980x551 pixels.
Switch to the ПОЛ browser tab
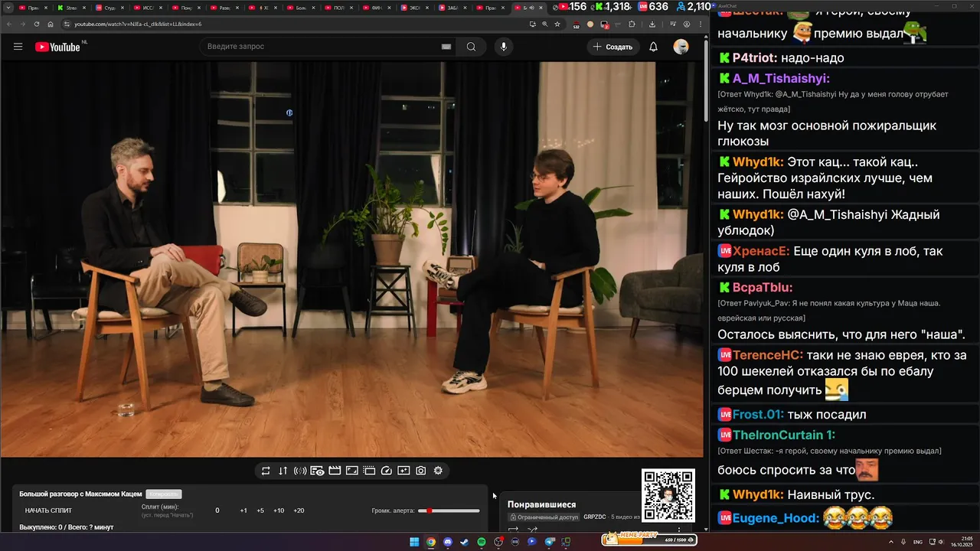(337, 8)
